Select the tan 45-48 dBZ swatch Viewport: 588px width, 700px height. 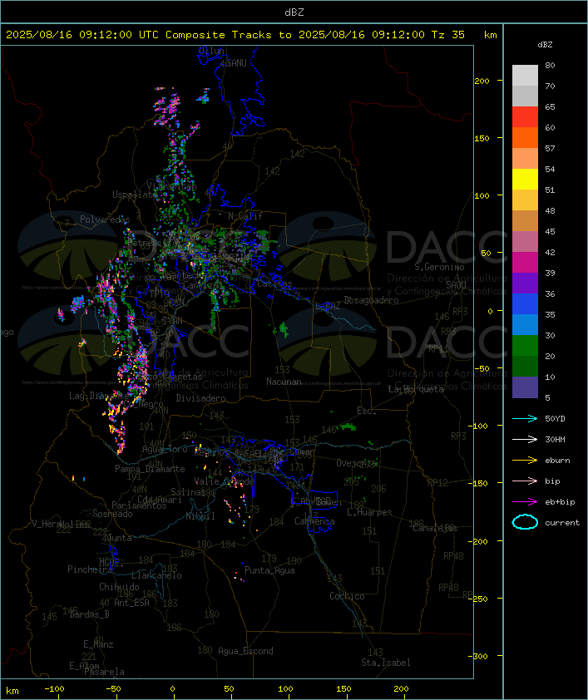coord(525,220)
